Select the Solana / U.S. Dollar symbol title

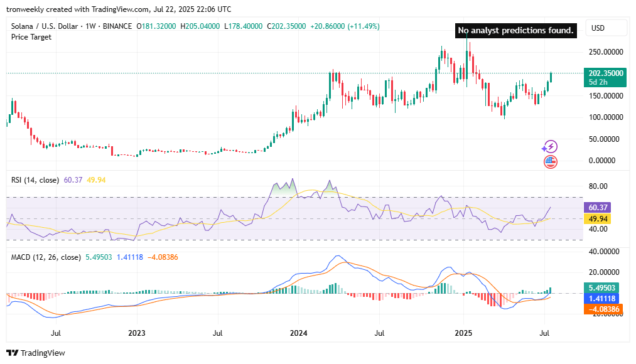(45, 26)
